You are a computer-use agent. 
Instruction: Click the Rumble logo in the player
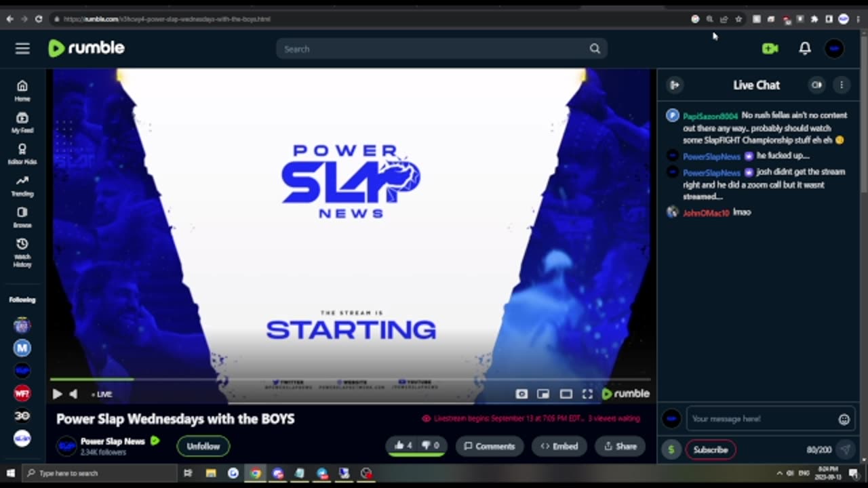pos(626,394)
